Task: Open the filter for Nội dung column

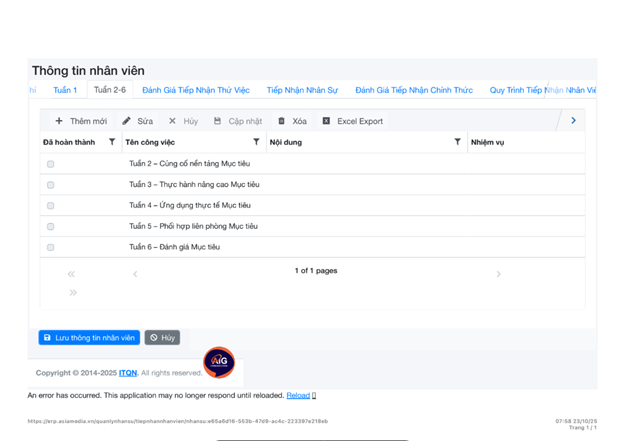Action: click(x=457, y=142)
